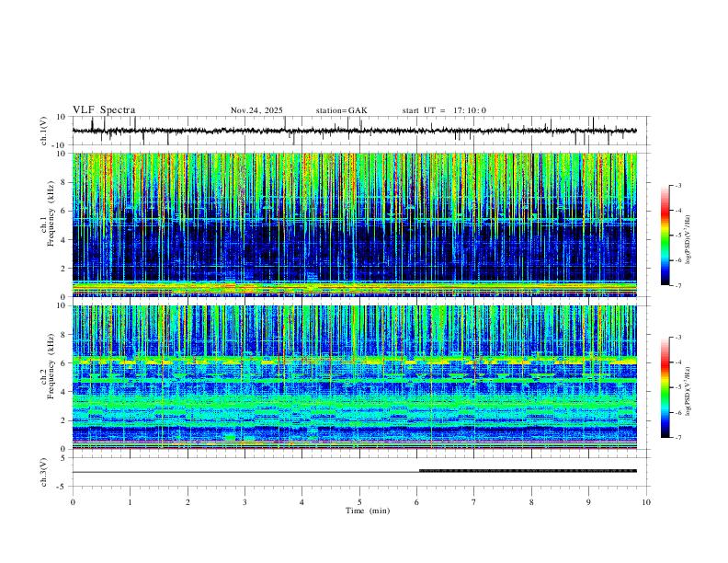Click the 'ch.1(V)' axis label

pos(44,131)
